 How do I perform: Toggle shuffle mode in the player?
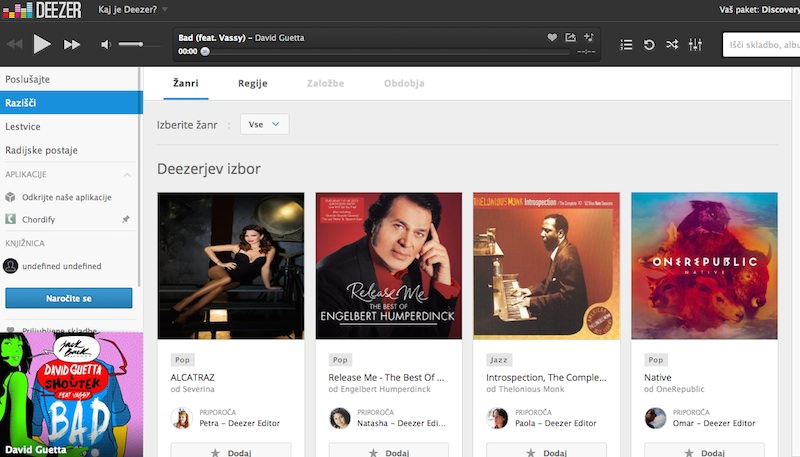(x=672, y=45)
